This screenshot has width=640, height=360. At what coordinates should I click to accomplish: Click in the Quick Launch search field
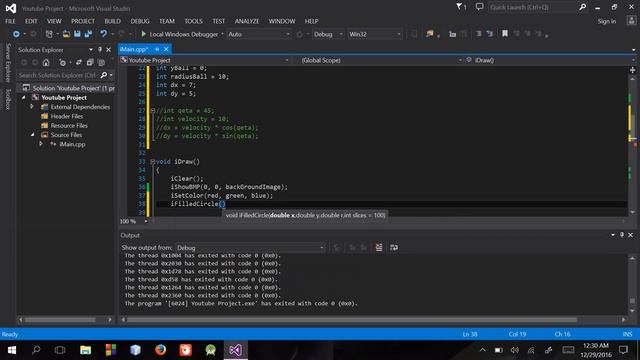tap(533, 7)
